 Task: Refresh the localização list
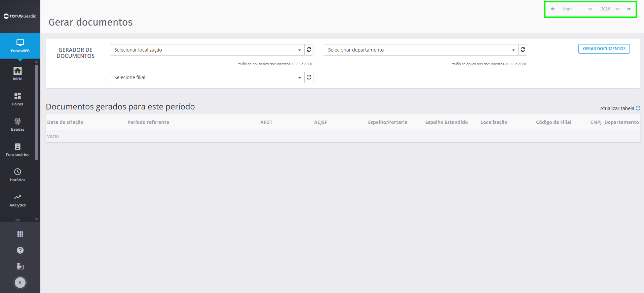click(309, 50)
